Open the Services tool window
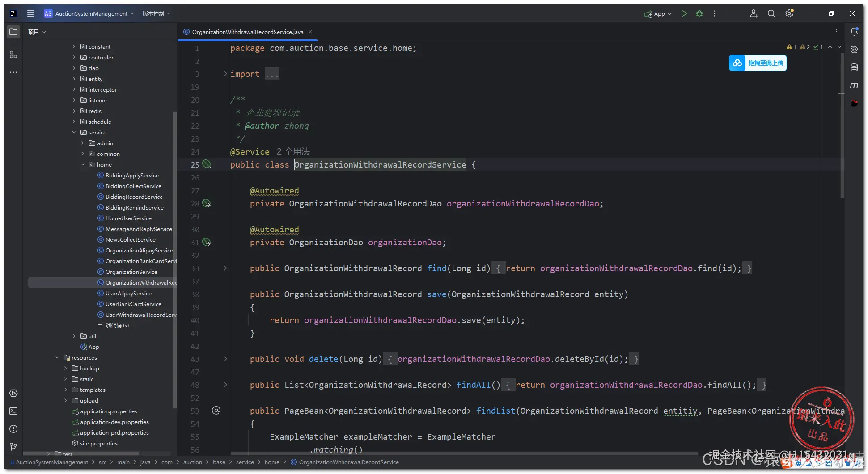Image resolution: width=868 pixels, height=474 pixels. (13, 393)
